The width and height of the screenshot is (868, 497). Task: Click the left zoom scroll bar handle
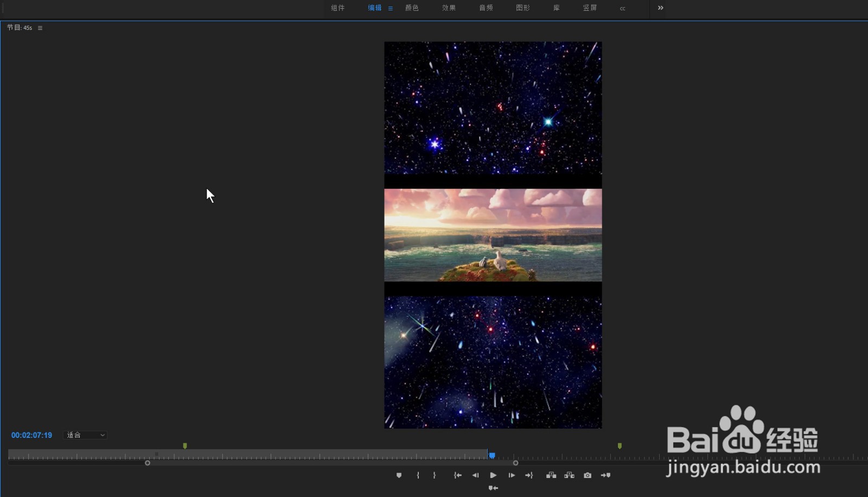[x=148, y=463]
